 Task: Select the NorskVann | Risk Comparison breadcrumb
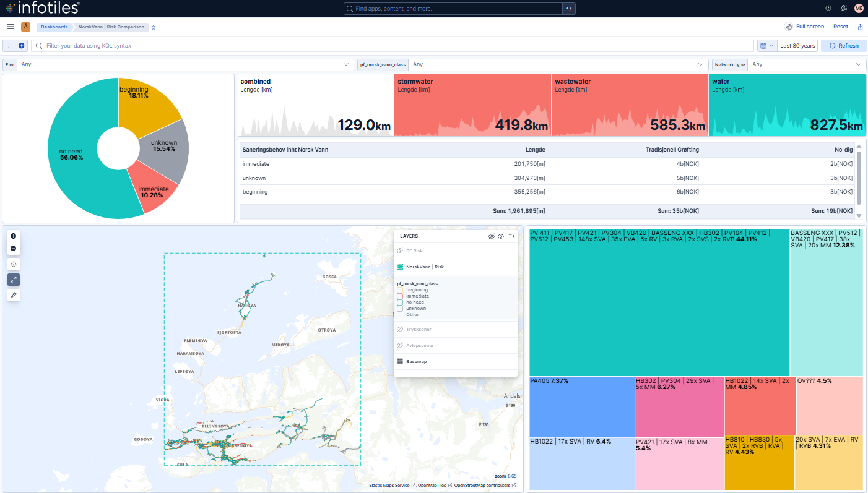tap(110, 27)
